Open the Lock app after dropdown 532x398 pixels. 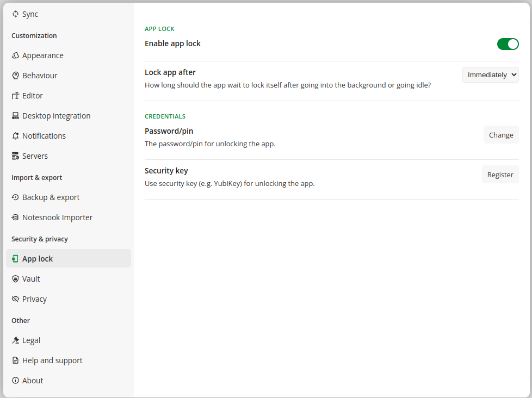tap(490, 75)
